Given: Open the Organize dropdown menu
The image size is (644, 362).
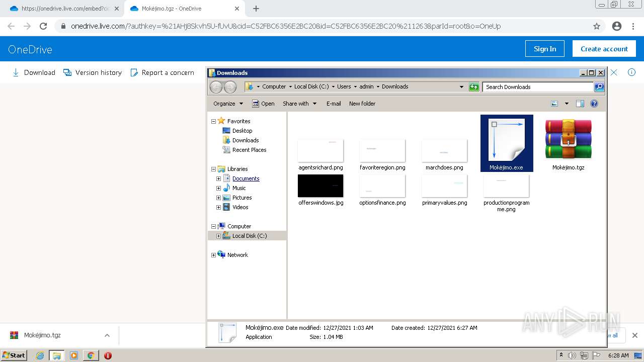Looking at the screenshot, I should click(x=228, y=104).
